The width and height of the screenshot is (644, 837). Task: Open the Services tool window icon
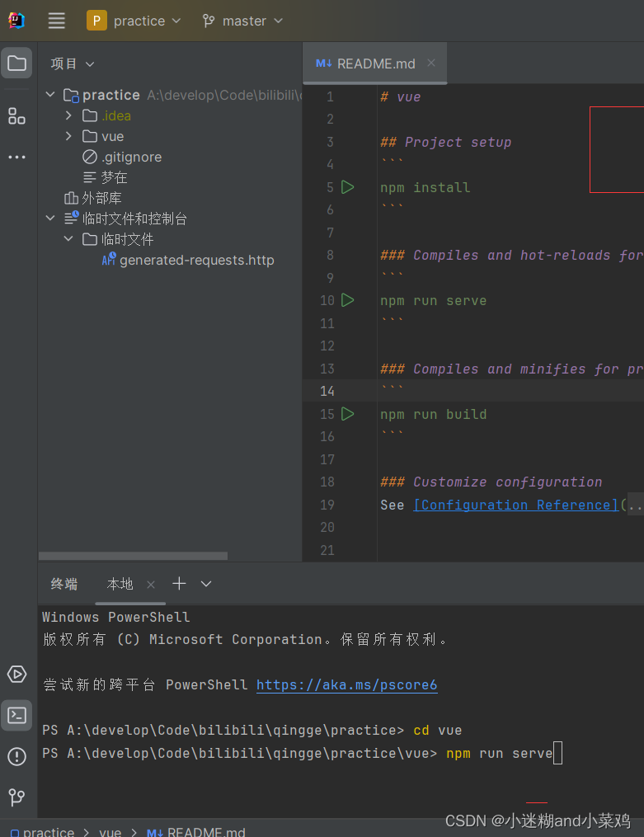pyautogui.click(x=16, y=675)
